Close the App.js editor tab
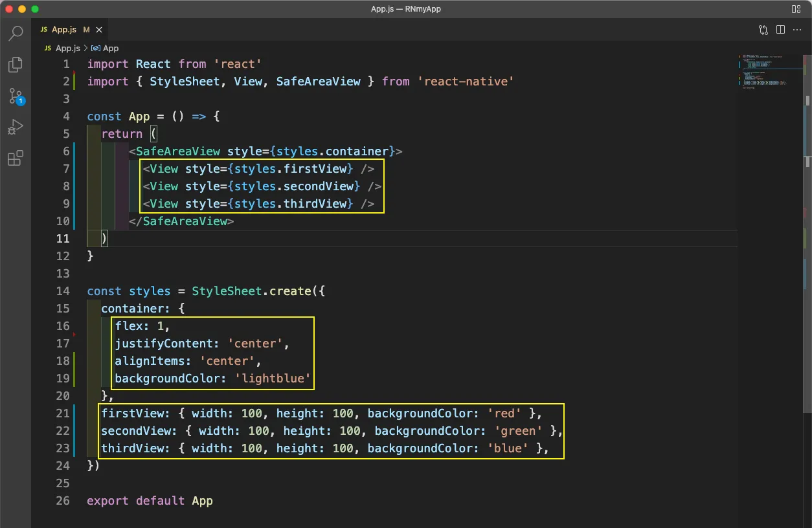 (x=99, y=30)
